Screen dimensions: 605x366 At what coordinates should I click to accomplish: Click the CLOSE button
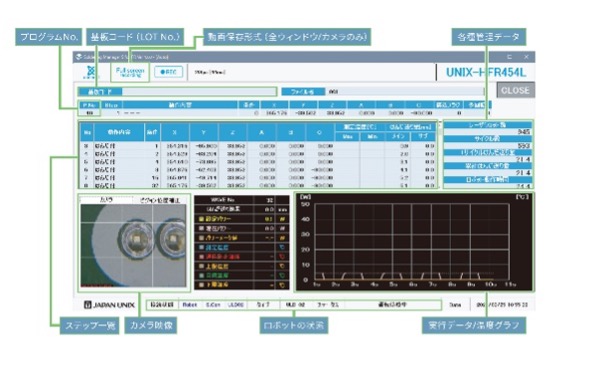click(x=515, y=90)
